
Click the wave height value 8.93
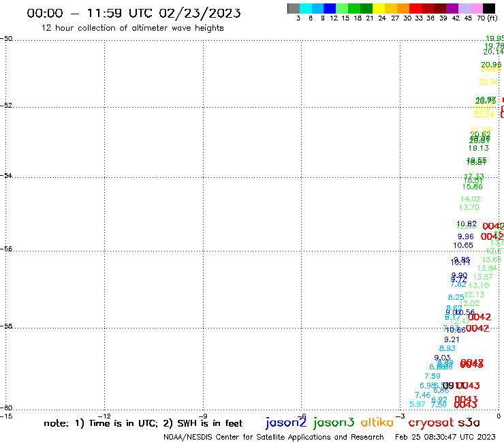pos(447,348)
